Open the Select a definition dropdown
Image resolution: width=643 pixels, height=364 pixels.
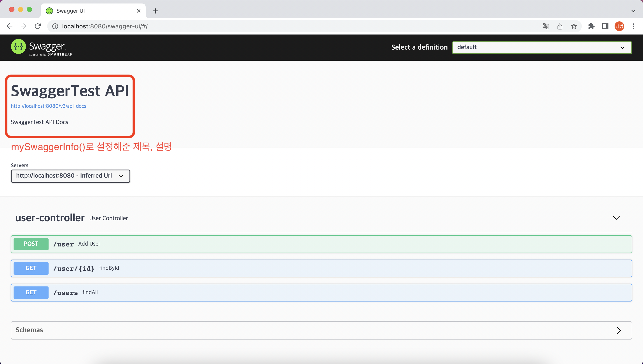tap(542, 47)
